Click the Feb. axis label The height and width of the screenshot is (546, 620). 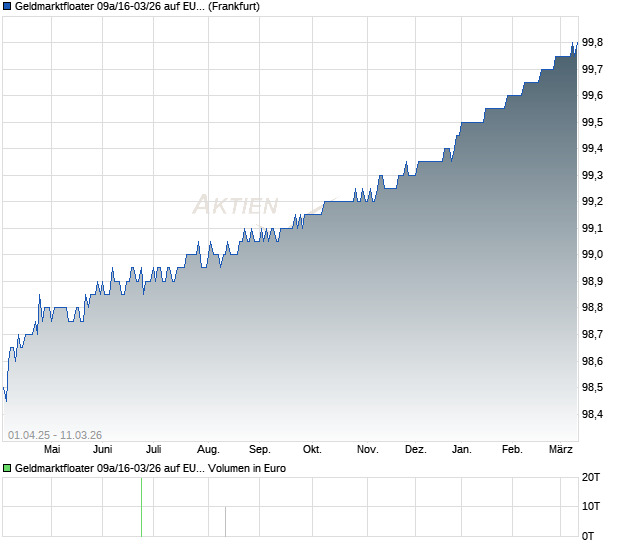[x=512, y=449]
